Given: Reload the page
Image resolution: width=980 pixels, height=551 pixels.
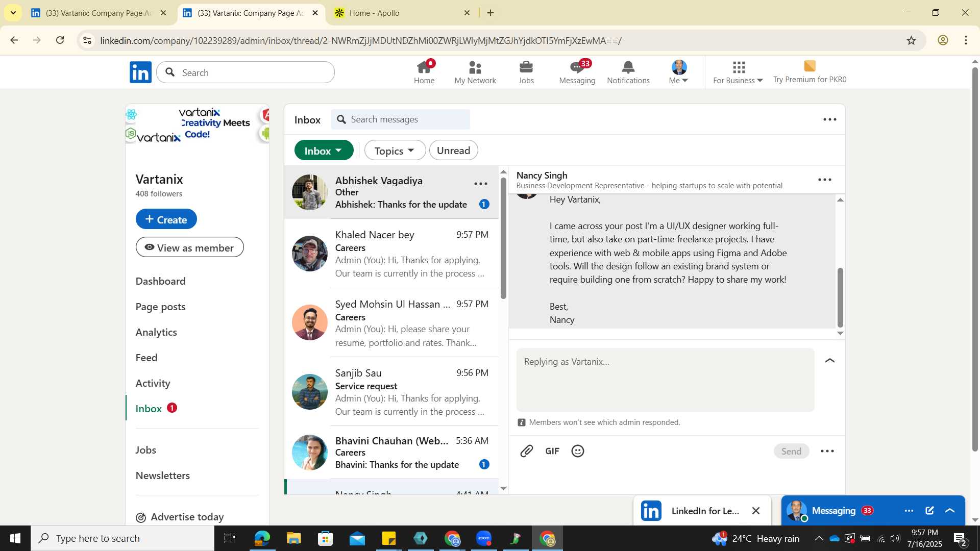Looking at the screenshot, I should (x=60, y=40).
